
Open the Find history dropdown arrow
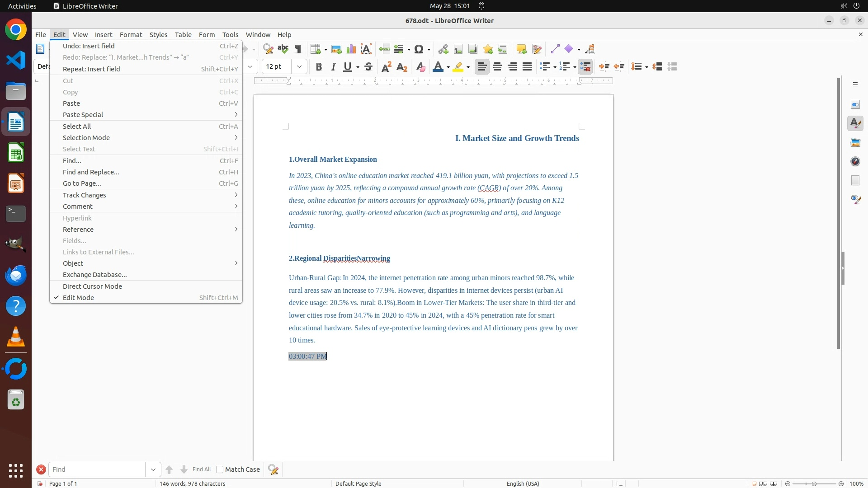pyautogui.click(x=153, y=469)
